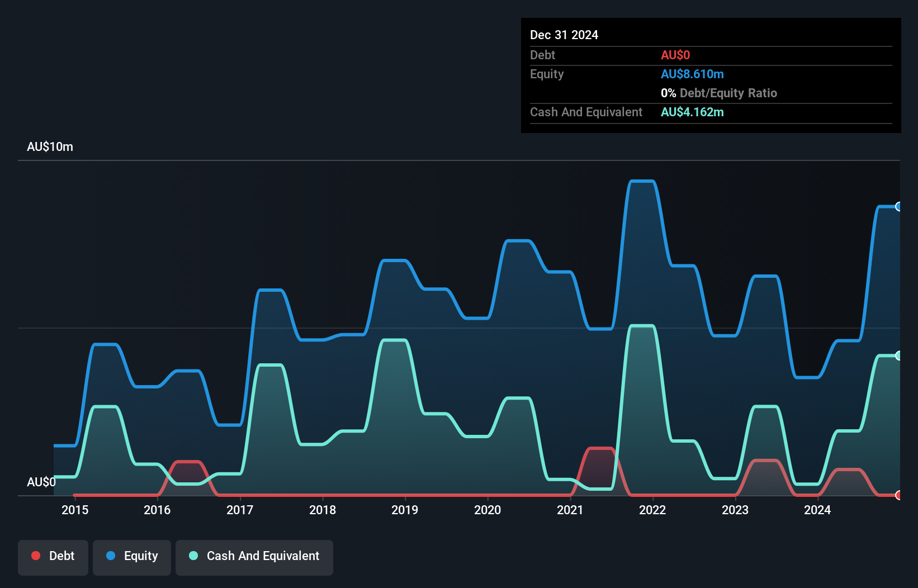Screen dimensions: 918x588
Task: Click the Debt row label in tooltip
Action: click(542, 55)
